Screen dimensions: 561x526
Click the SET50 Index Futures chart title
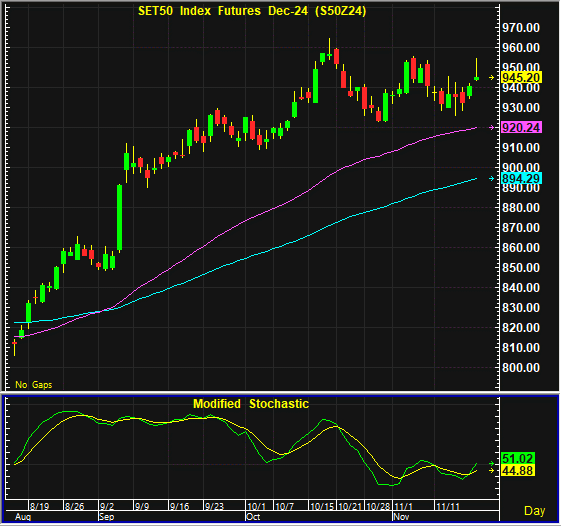[252, 11]
